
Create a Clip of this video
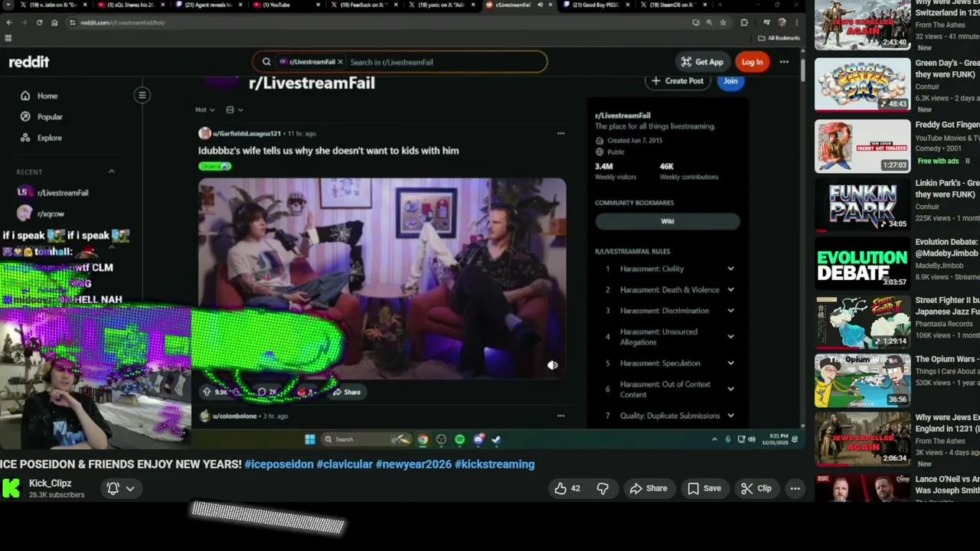point(756,488)
